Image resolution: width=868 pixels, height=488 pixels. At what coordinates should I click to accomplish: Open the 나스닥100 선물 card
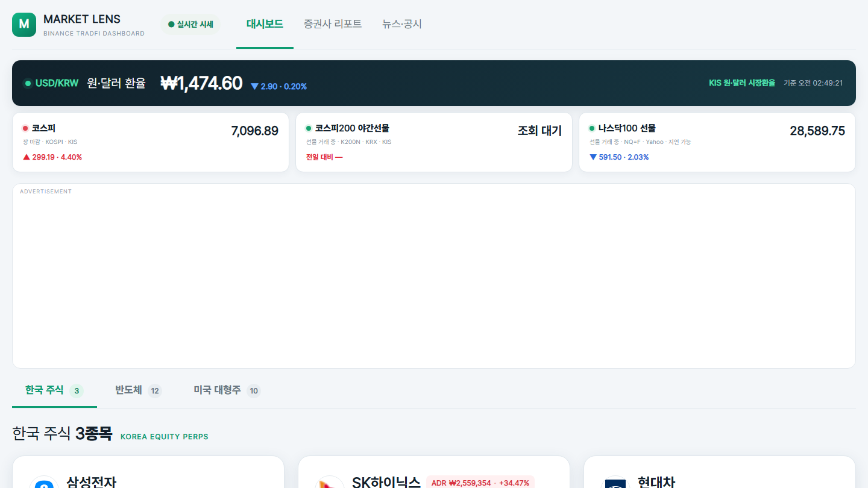pyautogui.click(x=717, y=142)
